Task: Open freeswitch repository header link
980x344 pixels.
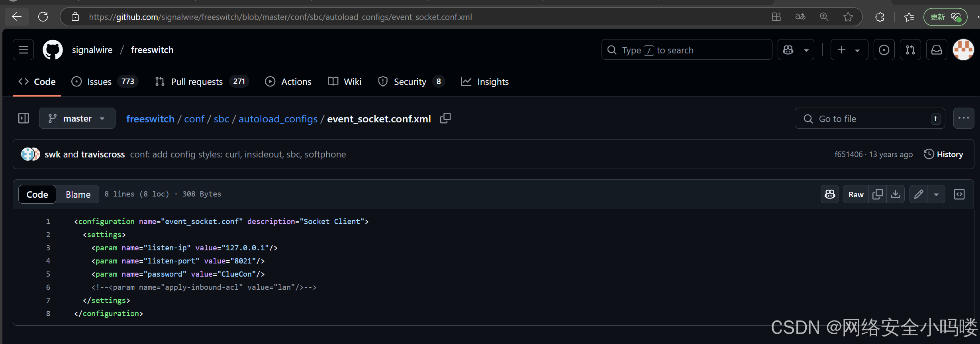Action: click(x=152, y=50)
